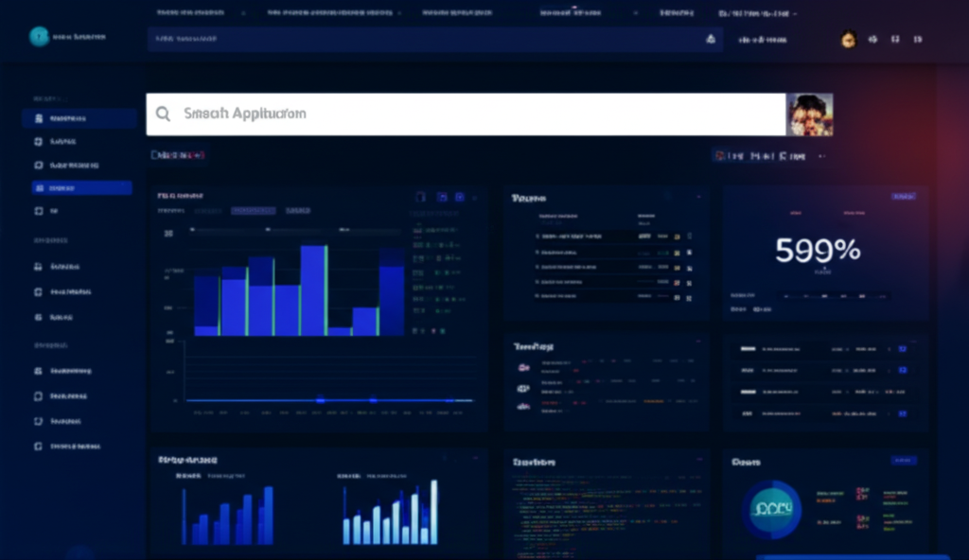The height and width of the screenshot is (560, 969).
Task: Toggle the blue checkbox in last right-panel row
Action: pyautogui.click(x=902, y=413)
